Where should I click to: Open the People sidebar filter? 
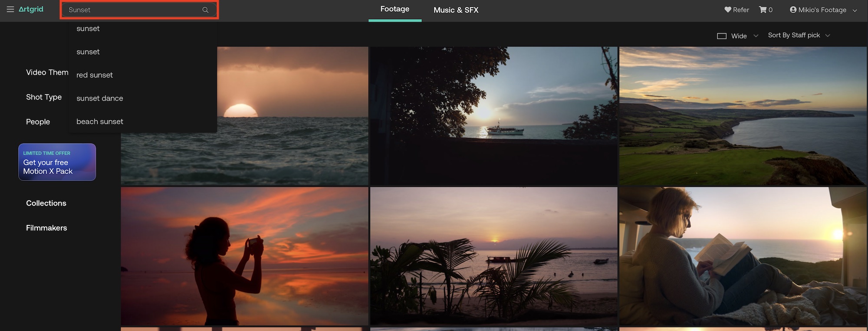[x=38, y=122]
